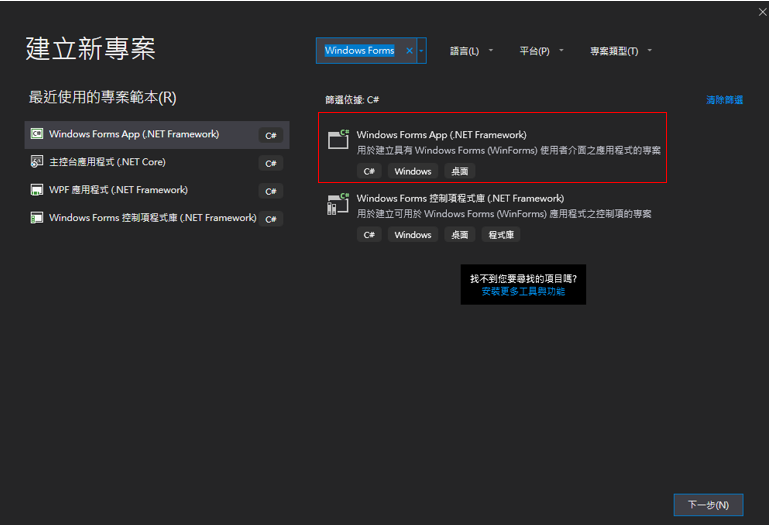Clear search text with the X icon
The image size is (772, 525).
(x=409, y=51)
